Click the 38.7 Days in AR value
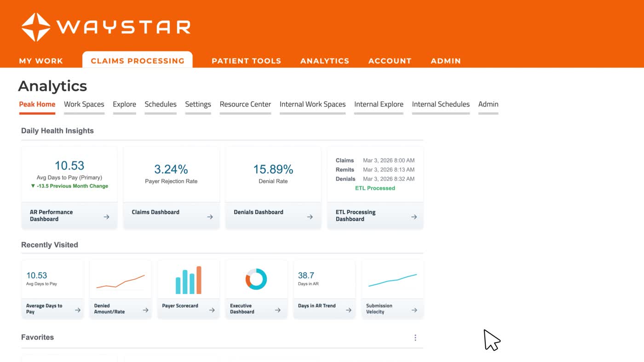Image resolution: width=644 pixels, height=362 pixels. [x=306, y=275]
